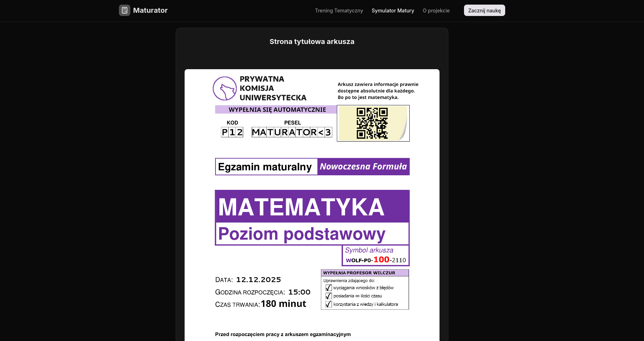Viewport: 644px width, 341px height.
Task: Toggle posiadania ∞ ilości czasu checkbox
Action: [328, 296]
